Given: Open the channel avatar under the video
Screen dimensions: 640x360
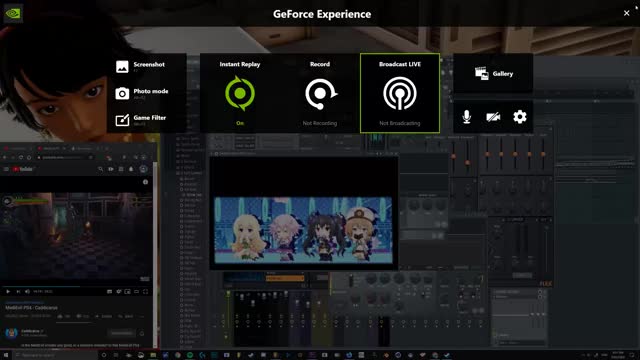Looking at the screenshot, I should click(11, 333).
